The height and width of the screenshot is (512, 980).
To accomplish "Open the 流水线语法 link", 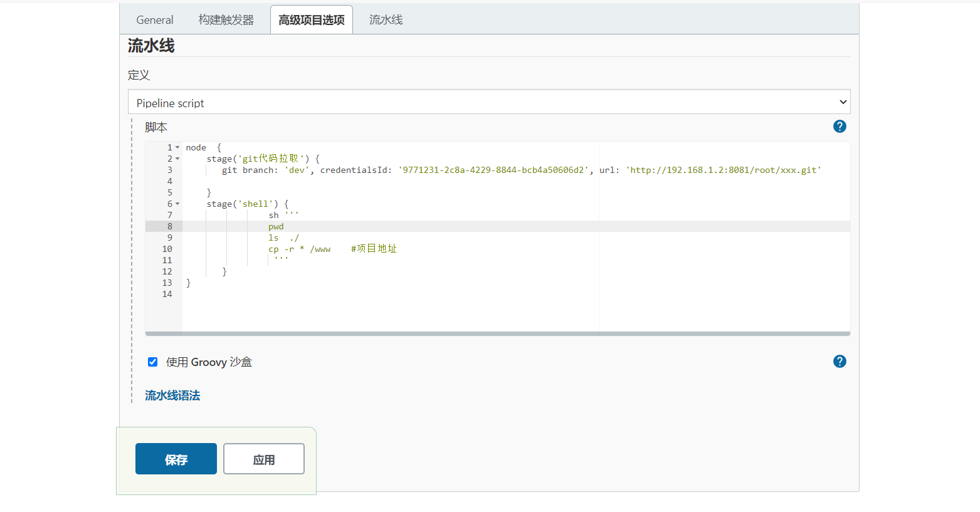I will pyautogui.click(x=172, y=395).
